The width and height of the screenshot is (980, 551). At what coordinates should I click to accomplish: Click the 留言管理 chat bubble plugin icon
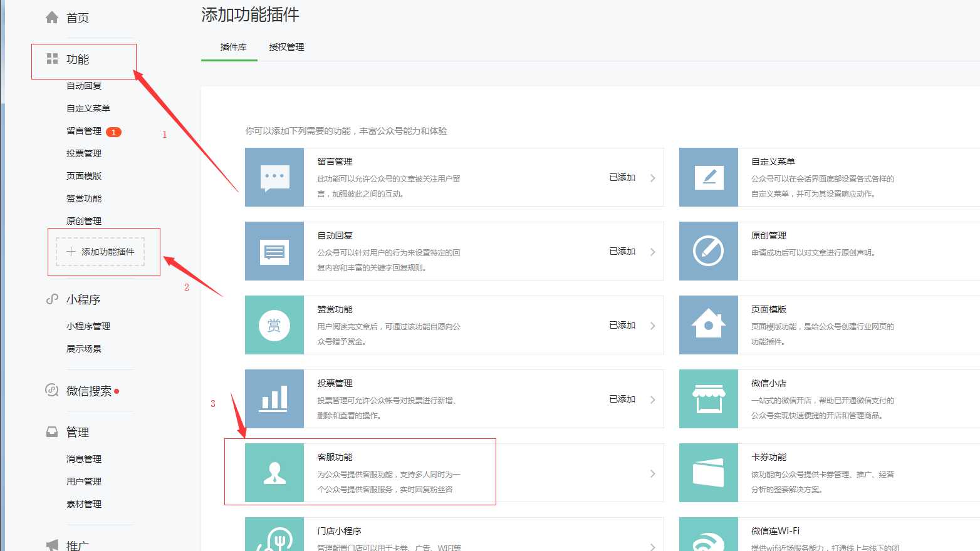274,177
